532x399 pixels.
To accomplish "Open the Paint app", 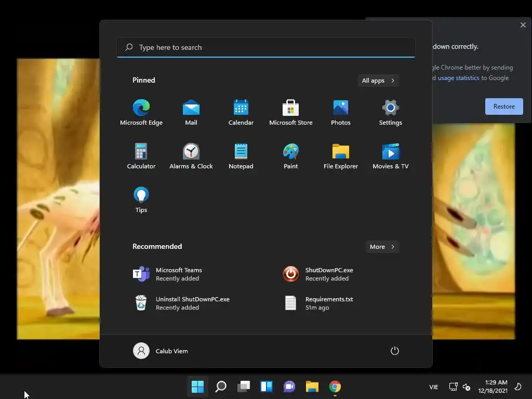I will tap(291, 156).
